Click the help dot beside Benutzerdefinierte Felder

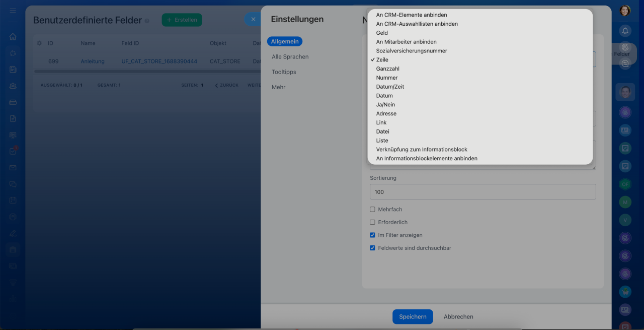click(147, 21)
